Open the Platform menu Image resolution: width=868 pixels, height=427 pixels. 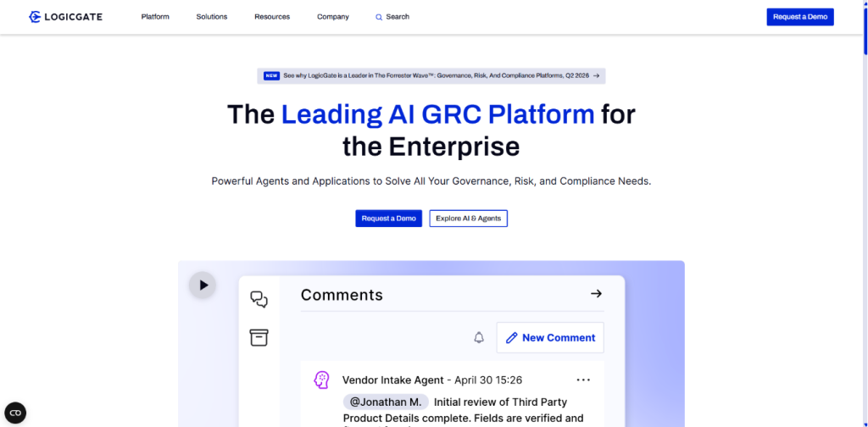[155, 17]
